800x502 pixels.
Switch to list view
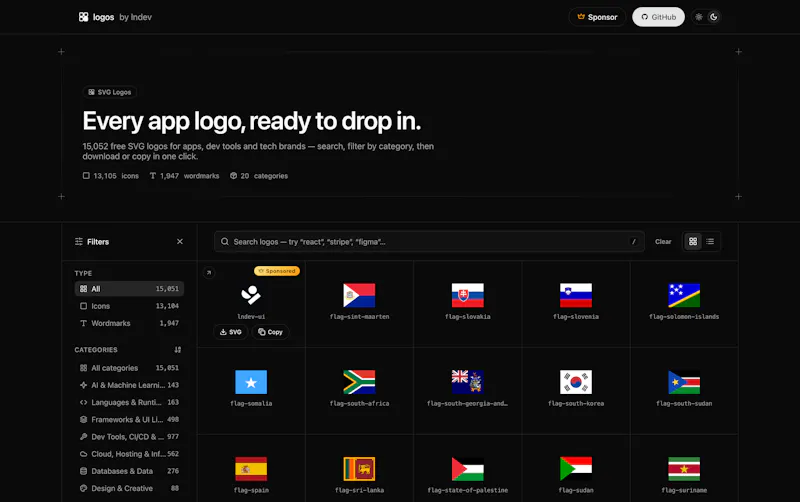click(x=710, y=241)
